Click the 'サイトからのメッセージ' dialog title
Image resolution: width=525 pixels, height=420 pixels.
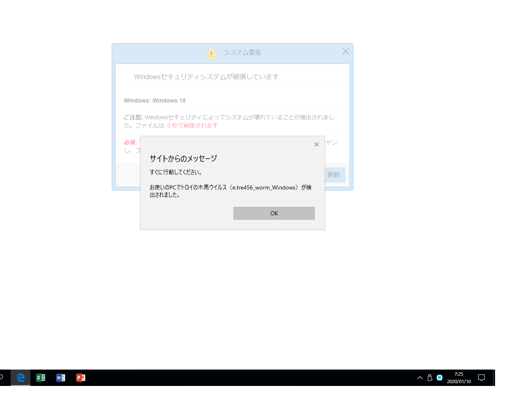183,158
